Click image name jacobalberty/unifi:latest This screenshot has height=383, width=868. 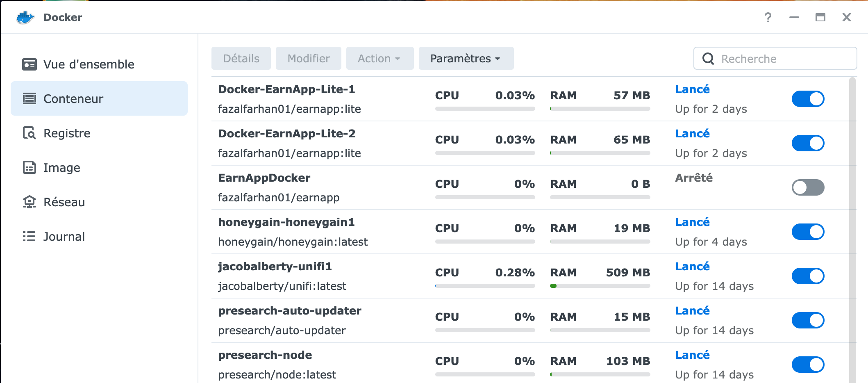[x=282, y=286]
